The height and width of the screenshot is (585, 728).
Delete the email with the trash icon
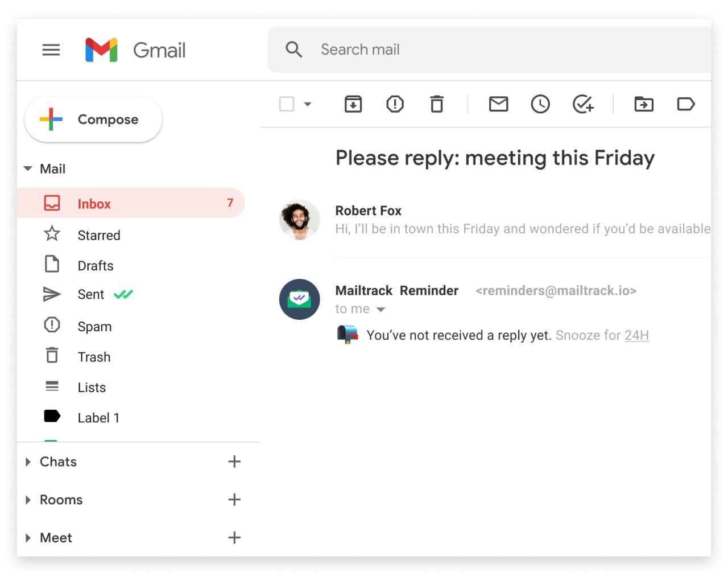pyautogui.click(x=437, y=104)
